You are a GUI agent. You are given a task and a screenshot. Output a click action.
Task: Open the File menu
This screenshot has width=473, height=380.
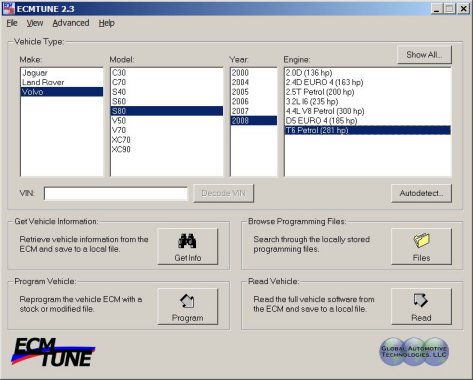(x=12, y=23)
